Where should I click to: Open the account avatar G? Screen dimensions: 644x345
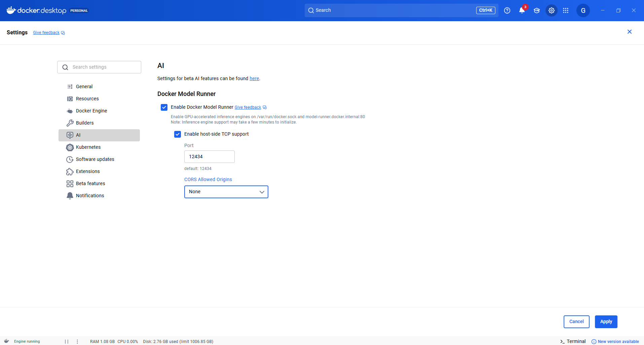coord(583,10)
